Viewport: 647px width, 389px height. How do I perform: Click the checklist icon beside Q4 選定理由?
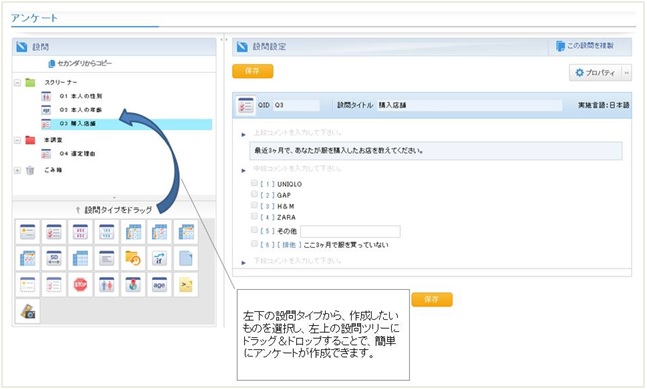[46, 154]
